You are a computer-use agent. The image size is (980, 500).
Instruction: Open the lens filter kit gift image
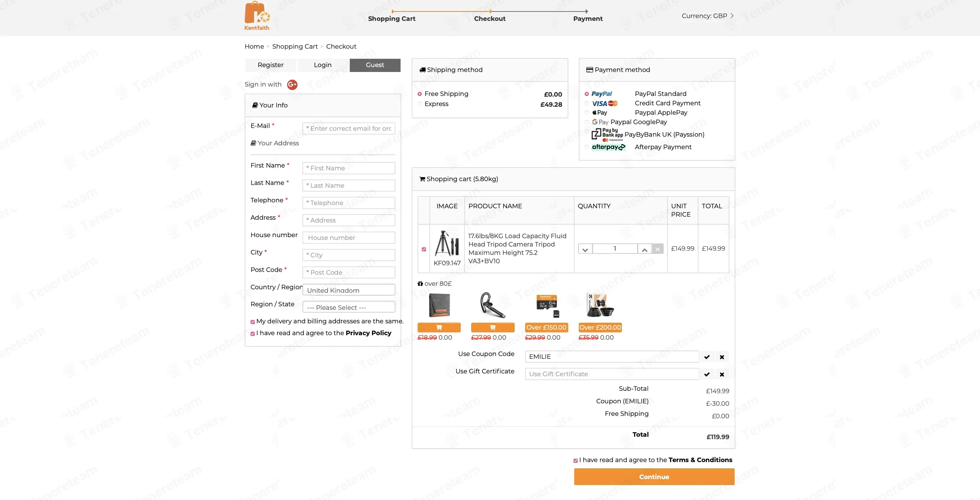[x=600, y=306]
